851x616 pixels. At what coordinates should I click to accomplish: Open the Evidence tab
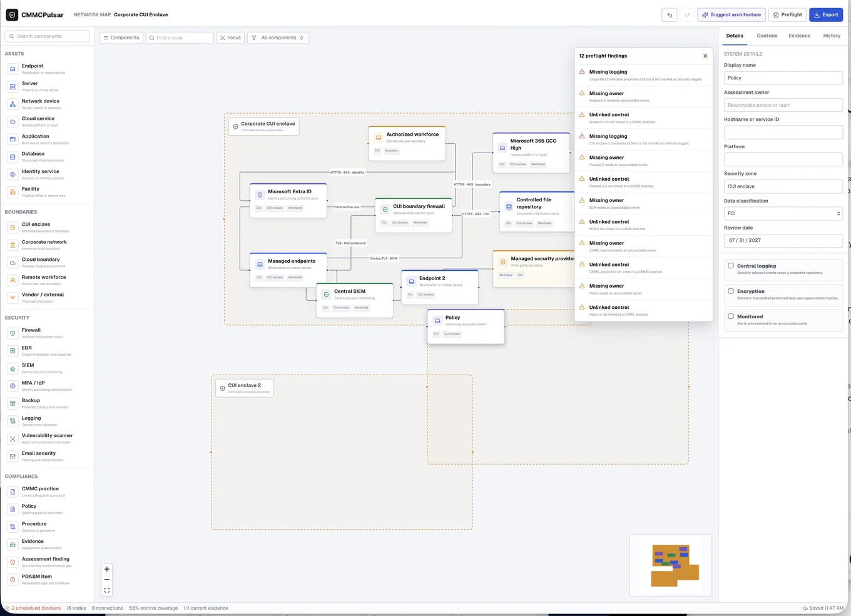click(x=799, y=36)
